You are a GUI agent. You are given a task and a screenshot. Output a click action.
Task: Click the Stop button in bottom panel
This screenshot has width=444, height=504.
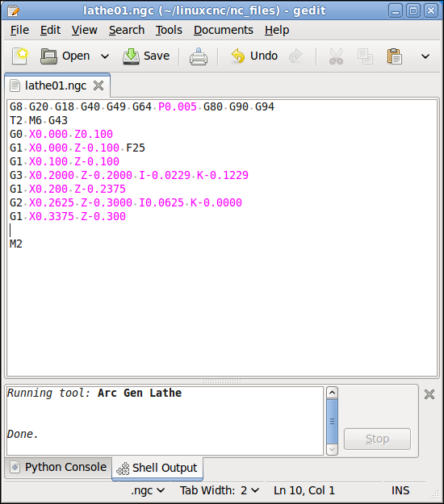point(377,439)
